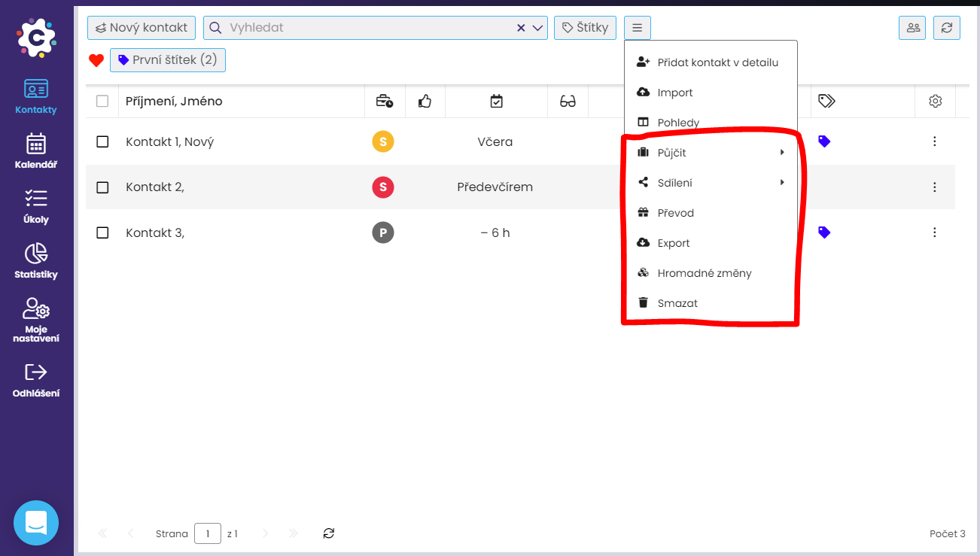Select the Kontakt 3 row checkbox
The image size is (980, 556).
pos(102,232)
